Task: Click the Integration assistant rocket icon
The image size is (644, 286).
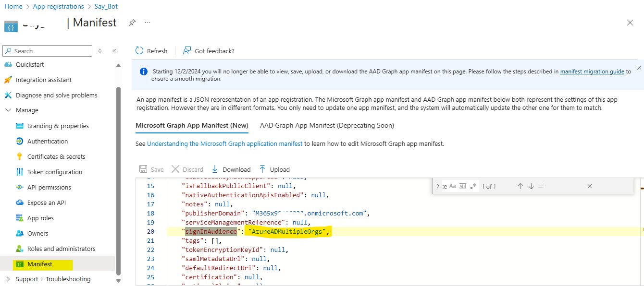Action: point(8,80)
